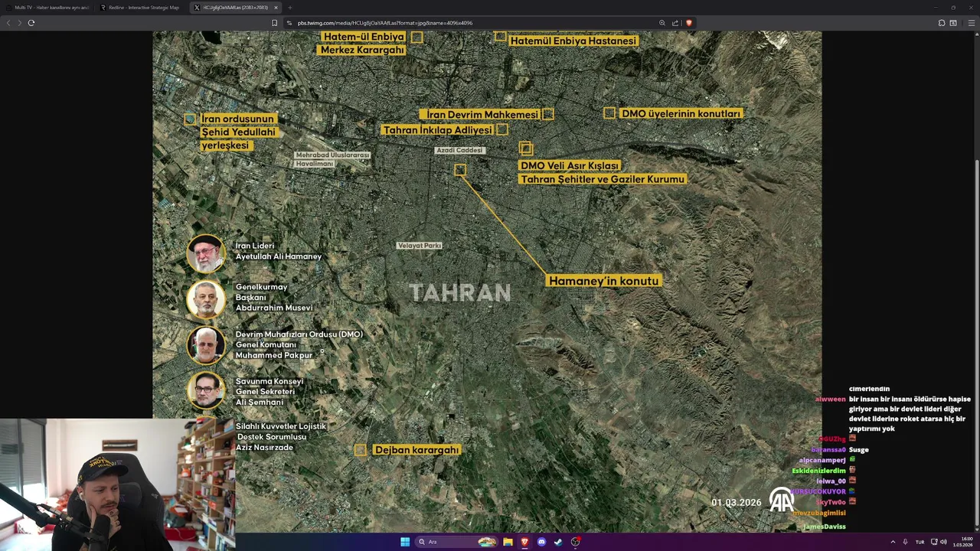Click the Ali Şemhani name
Screen dimensions: 980x551
point(260,403)
